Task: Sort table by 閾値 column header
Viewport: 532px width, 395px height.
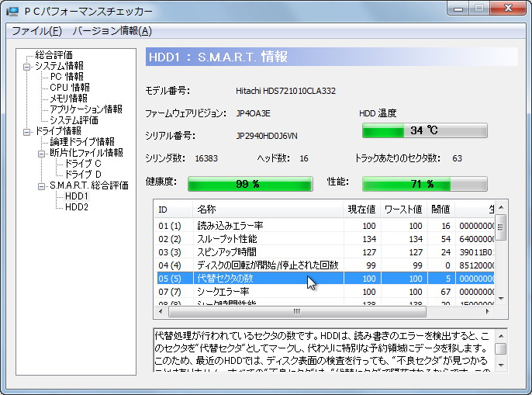Action: click(441, 210)
